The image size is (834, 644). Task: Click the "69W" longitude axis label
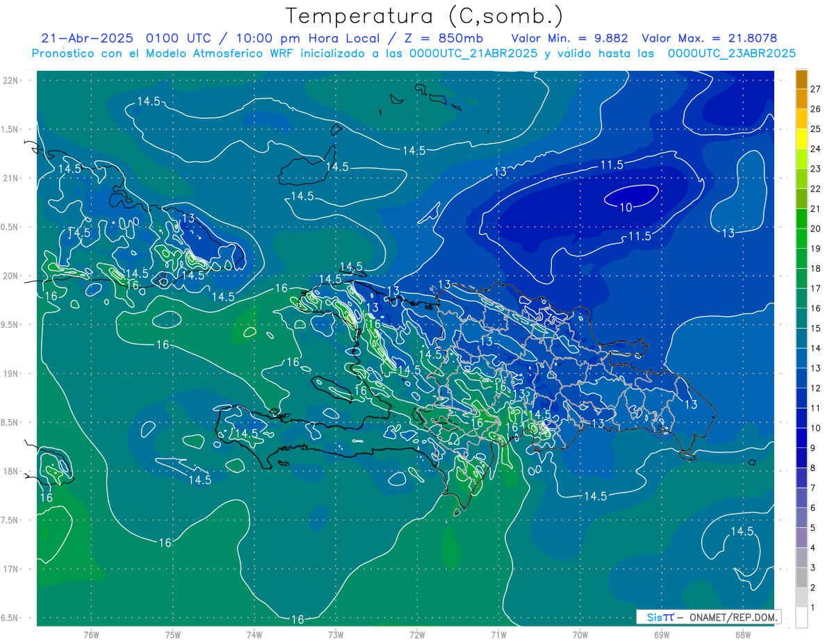pyautogui.click(x=662, y=634)
